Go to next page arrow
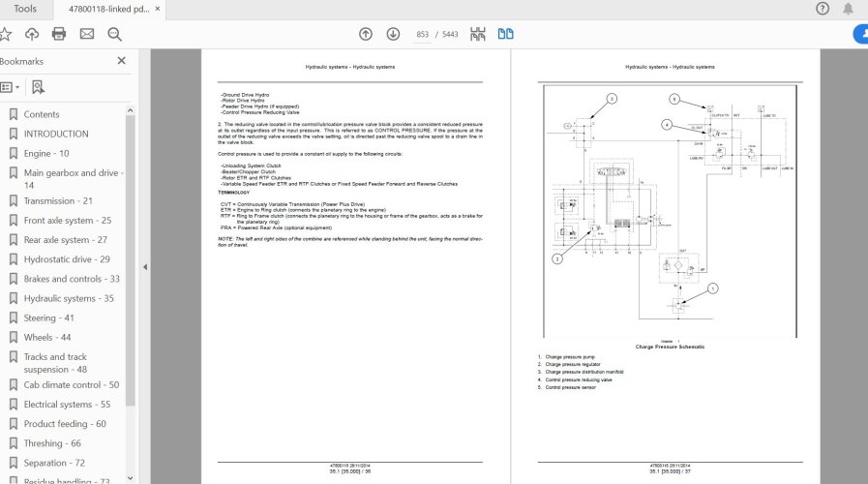The width and height of the screenshot is (868, 484). point(393,34)
